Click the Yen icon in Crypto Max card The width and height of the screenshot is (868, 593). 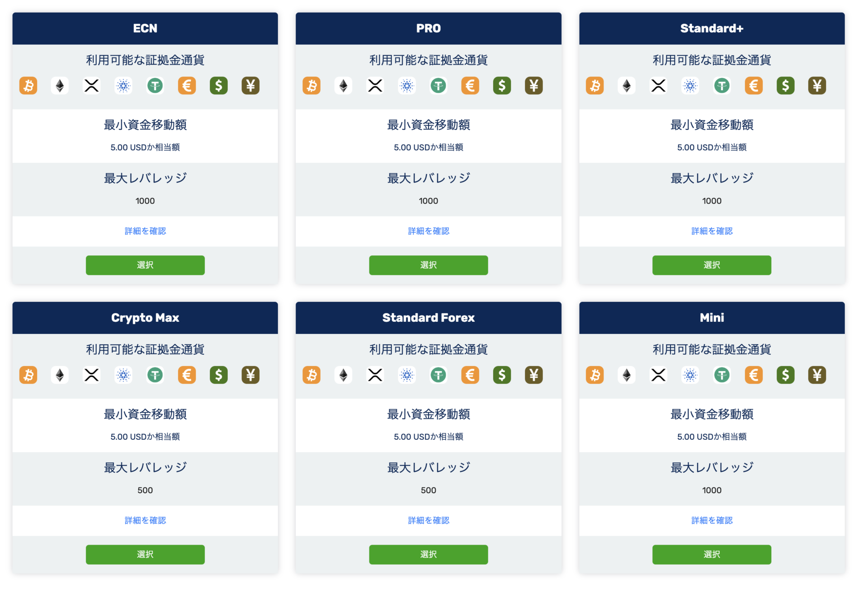tap(250, 375)
